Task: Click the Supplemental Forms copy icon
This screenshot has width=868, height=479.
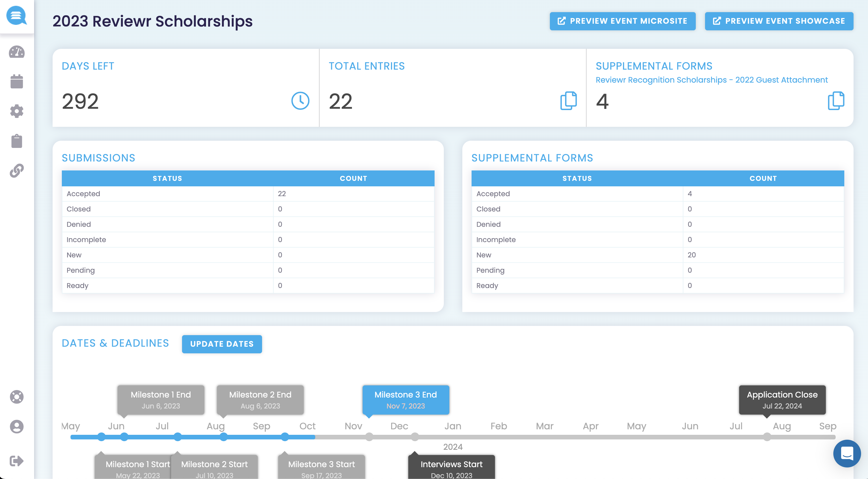Action: tap(836, 101)
